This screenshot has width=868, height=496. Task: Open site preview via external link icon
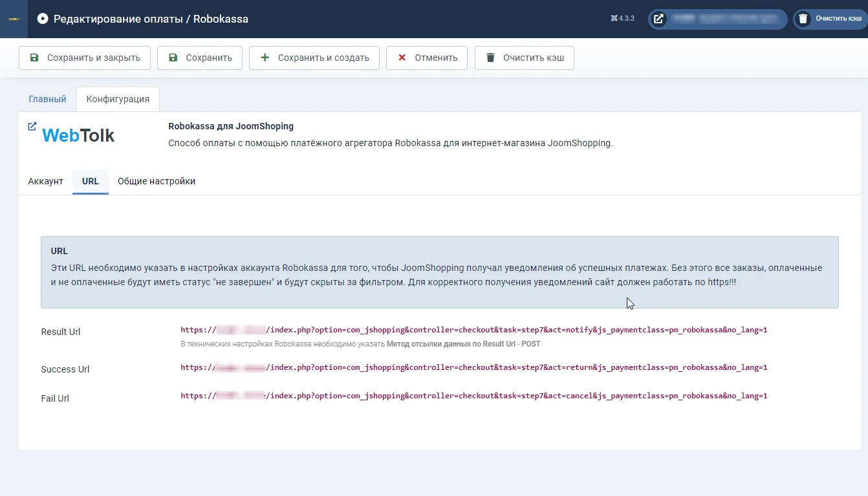point(658,19)
